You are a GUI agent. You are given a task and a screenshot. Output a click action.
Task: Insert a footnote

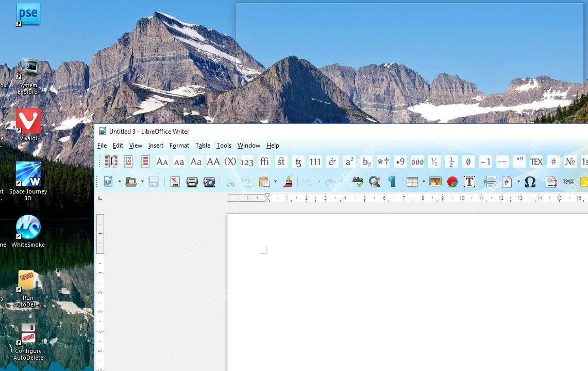click(551, 182)
